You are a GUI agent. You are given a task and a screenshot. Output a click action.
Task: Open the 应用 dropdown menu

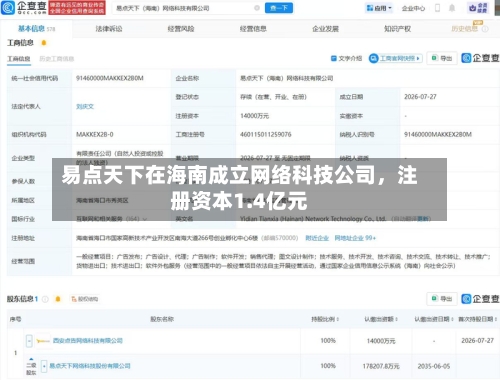tap(379, 8)
